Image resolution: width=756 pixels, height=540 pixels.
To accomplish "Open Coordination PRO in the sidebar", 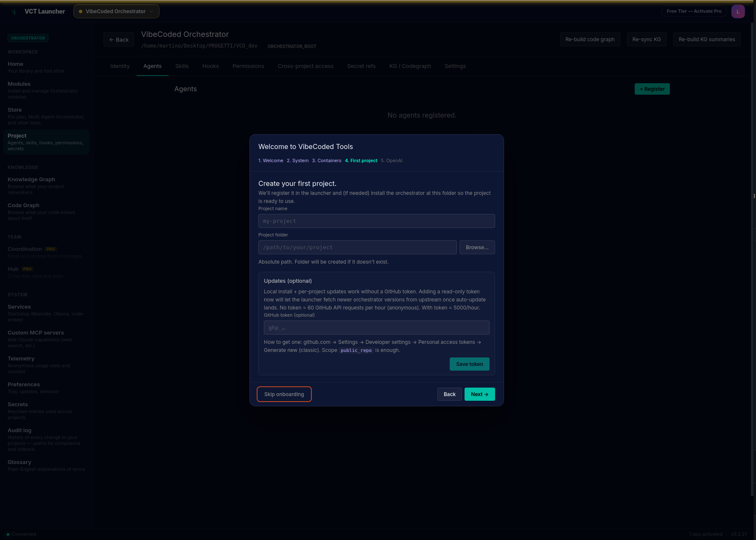I will (46, 252).
